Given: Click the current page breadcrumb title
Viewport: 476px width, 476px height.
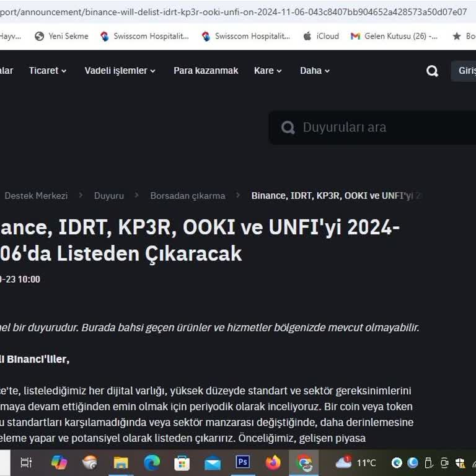Looking at the screenshot, I should 337,196.
